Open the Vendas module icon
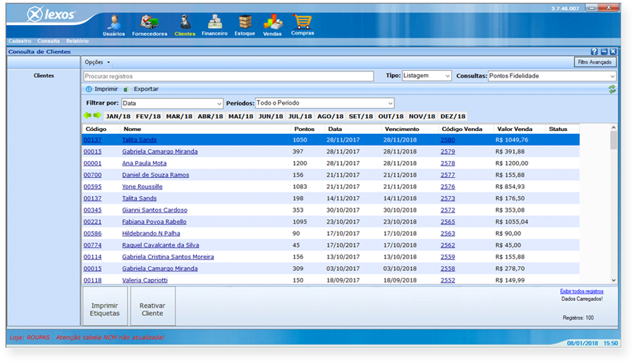Viewport: 635px width, 364px height. coord(273,22)
